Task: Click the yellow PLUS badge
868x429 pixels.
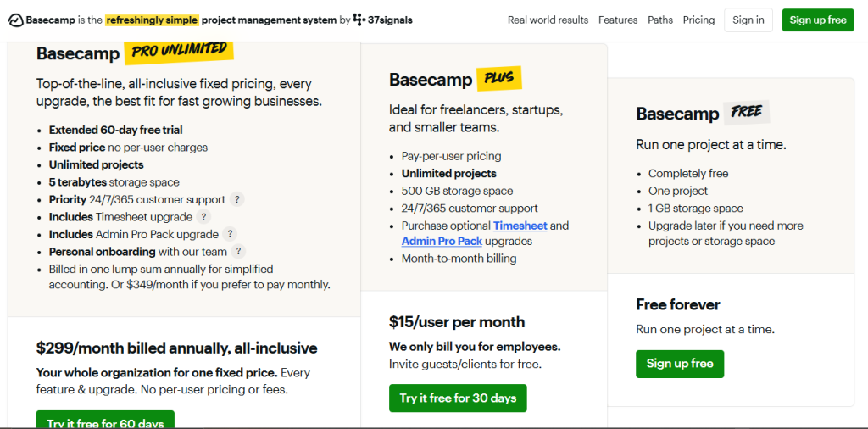Action: tap(498, 79)
